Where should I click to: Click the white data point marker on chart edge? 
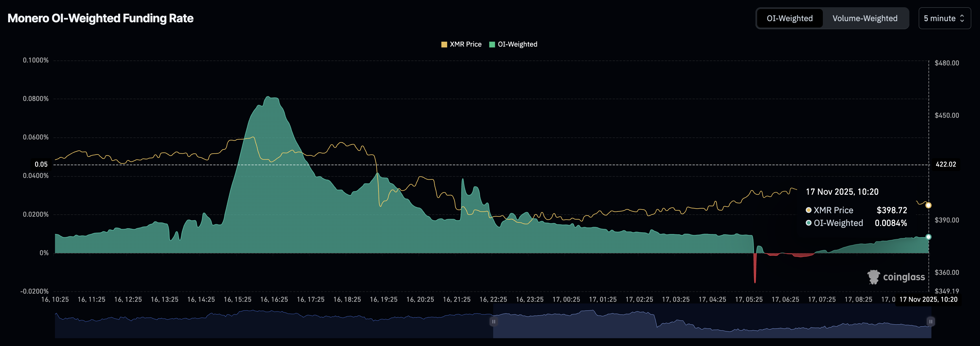pos(929,236)
